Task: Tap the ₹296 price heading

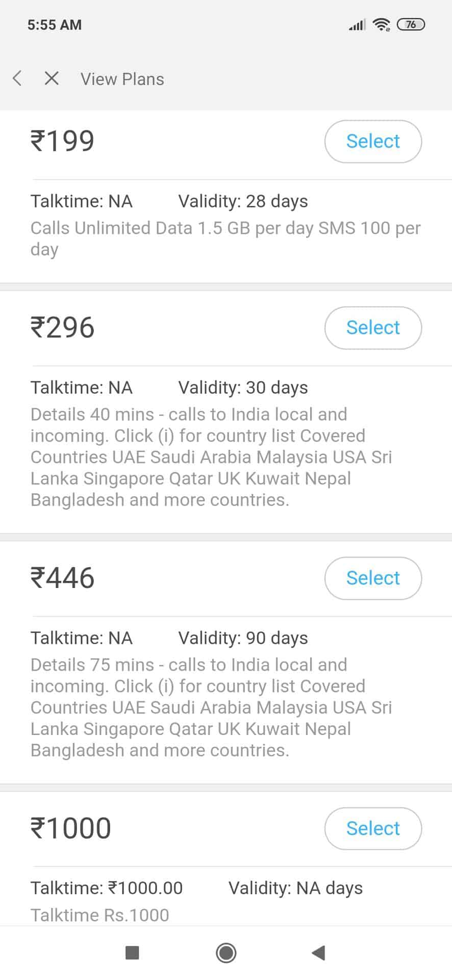Action: point(63,327)
